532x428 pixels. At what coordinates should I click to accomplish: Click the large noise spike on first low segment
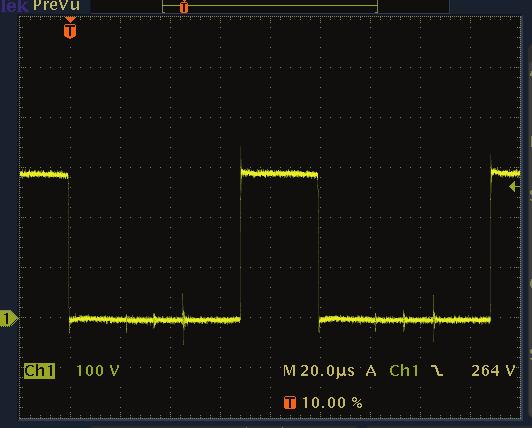pyautogui.click(x=183, y=319)
